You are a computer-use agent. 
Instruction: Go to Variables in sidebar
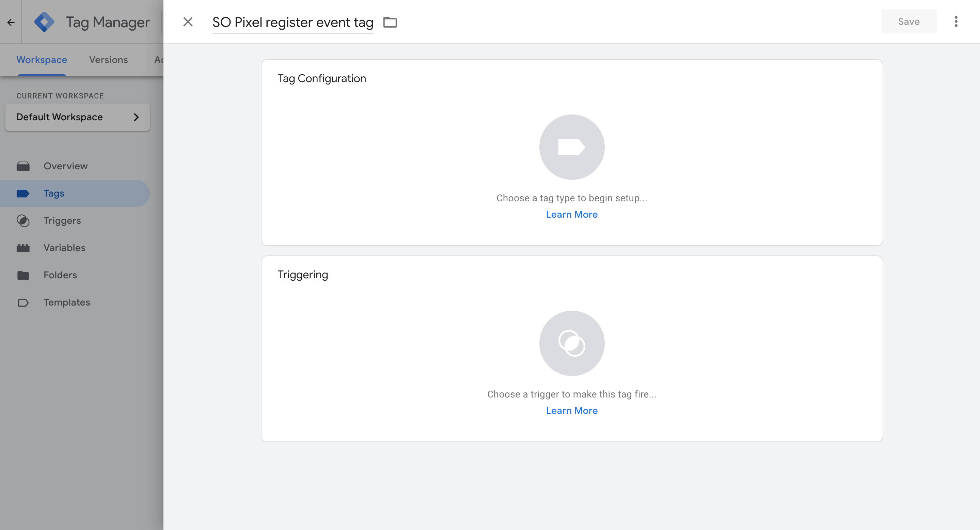click(64, 248)
